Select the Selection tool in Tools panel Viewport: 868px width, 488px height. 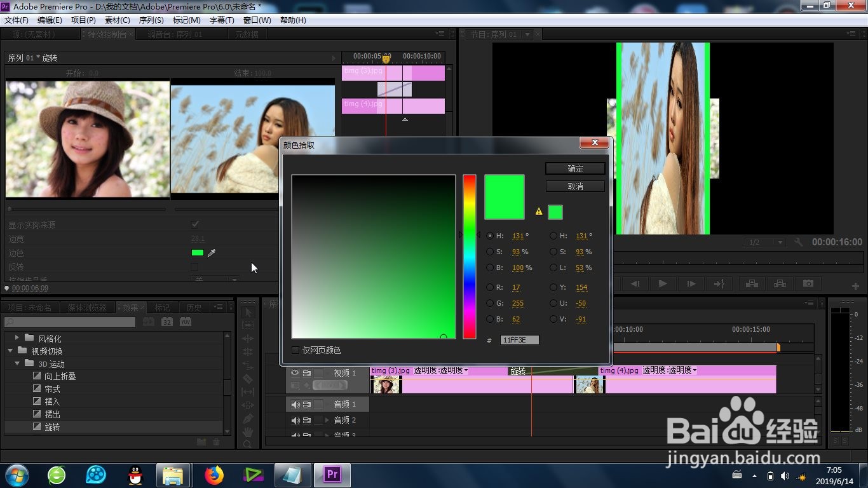point(248,312)
